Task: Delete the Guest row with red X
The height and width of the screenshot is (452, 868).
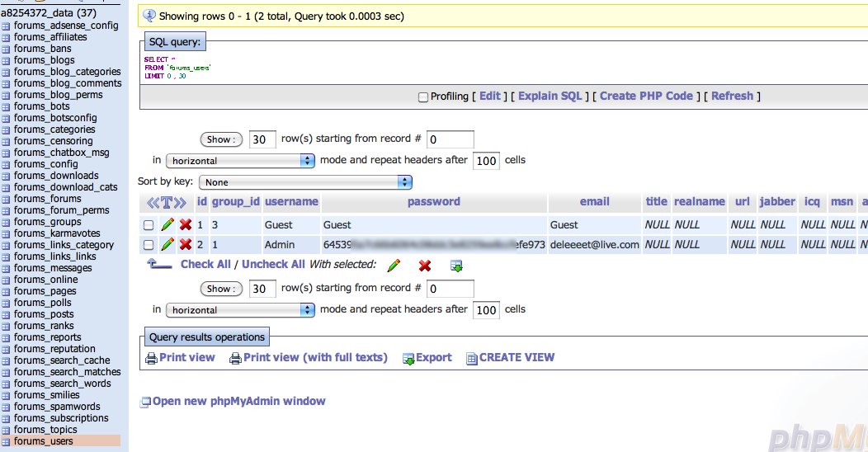Action: 186,224
